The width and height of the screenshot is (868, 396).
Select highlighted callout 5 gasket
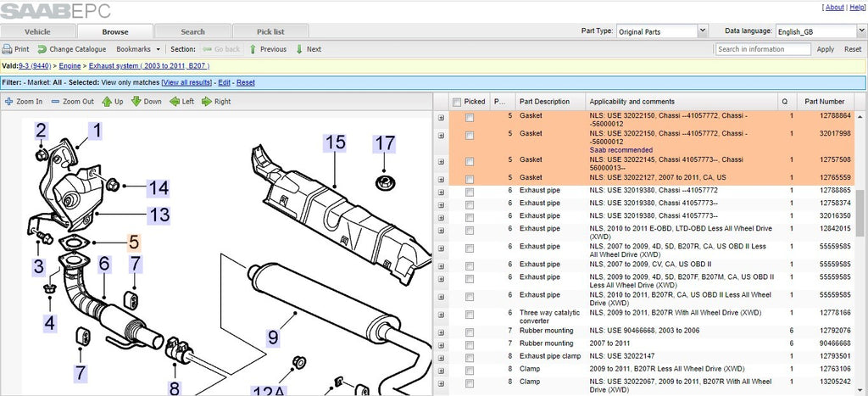[134, 243]
